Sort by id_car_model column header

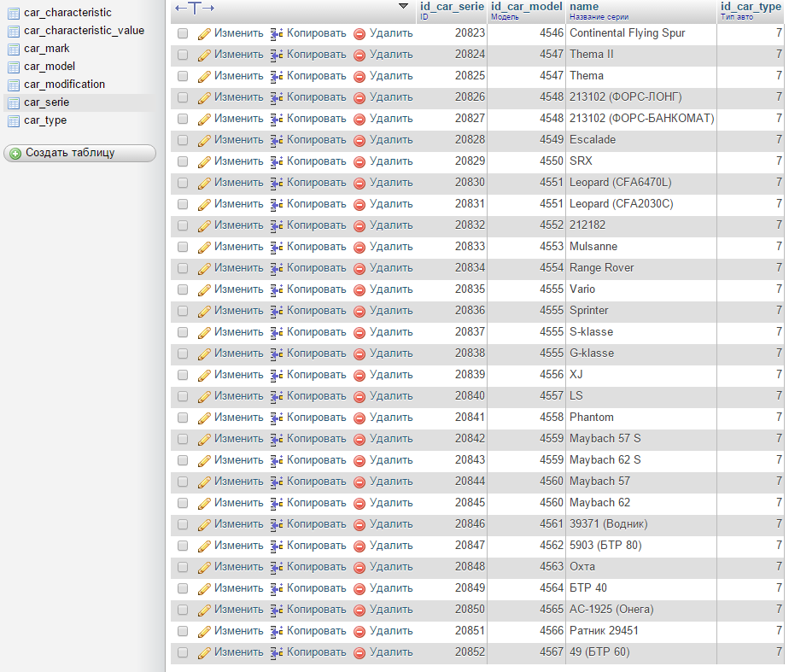(526, 7)
